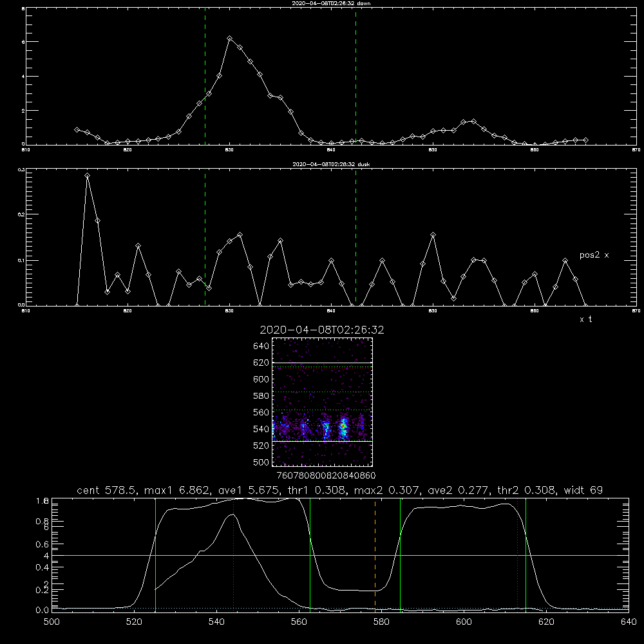Click the '2020-04-08T02:26:32 dawn' plot title
Viewport: 644px width, 644px height.
331,3
